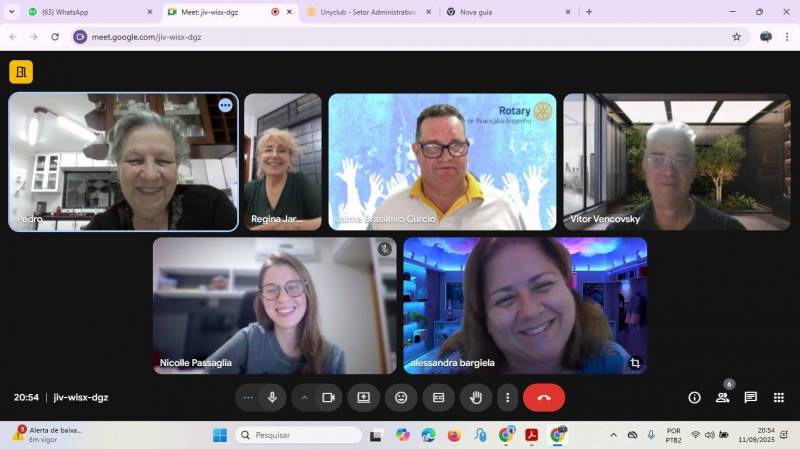Open the meeting details info icon
800x449 pixels.
(694, 397)
